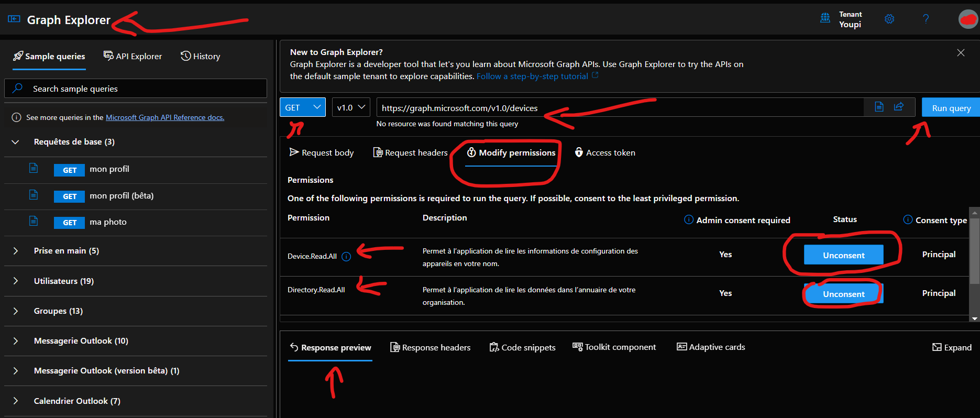The height and width of the screenshot is (418, 980).
Task: Open the settings gear icon
Action: coord(889,19)
